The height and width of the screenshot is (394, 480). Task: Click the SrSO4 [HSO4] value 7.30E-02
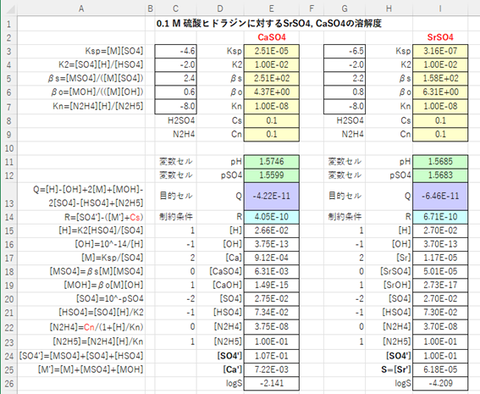coord(440,313)
